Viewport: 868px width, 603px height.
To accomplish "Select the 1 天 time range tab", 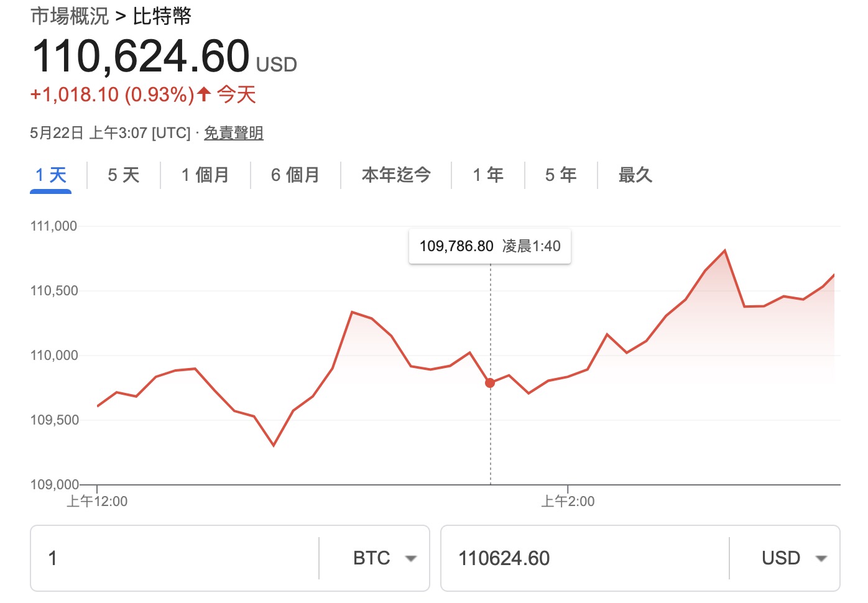I will (x=51, y=175).
